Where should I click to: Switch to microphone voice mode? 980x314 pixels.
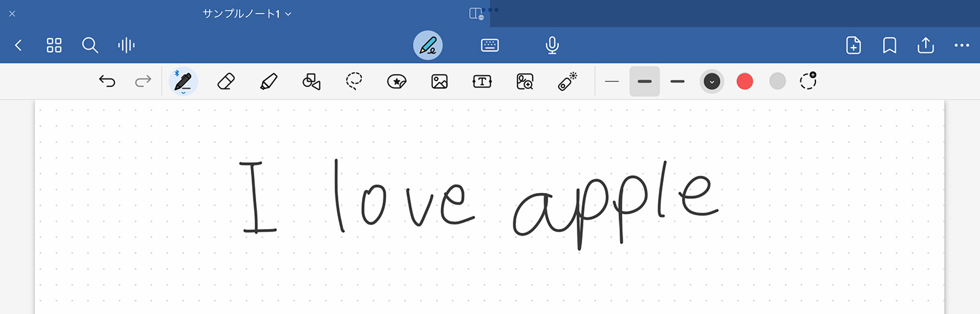pos(552,45)
